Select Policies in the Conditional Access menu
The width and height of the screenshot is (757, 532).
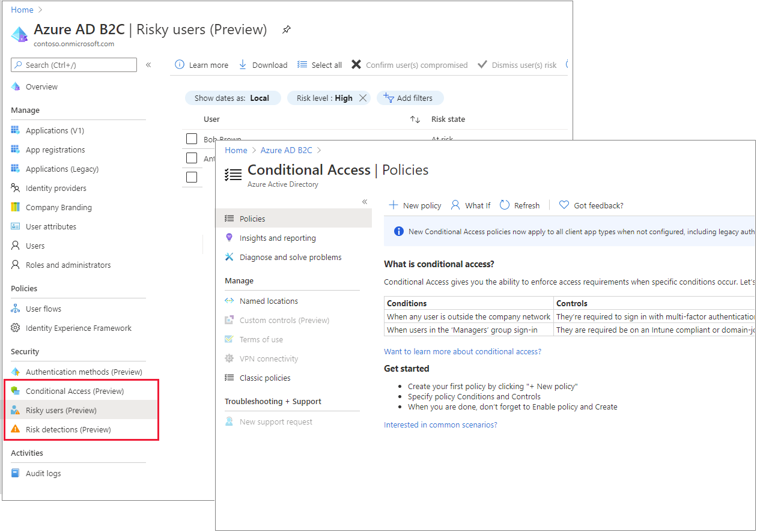[294, 219]
